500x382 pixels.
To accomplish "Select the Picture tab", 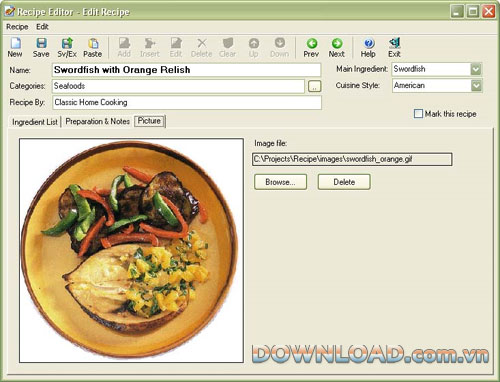I will (149, 121).
